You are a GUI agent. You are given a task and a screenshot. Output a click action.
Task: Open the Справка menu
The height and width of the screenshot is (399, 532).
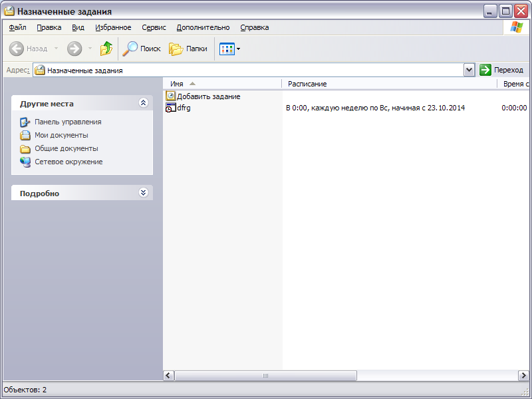point(255,27)
